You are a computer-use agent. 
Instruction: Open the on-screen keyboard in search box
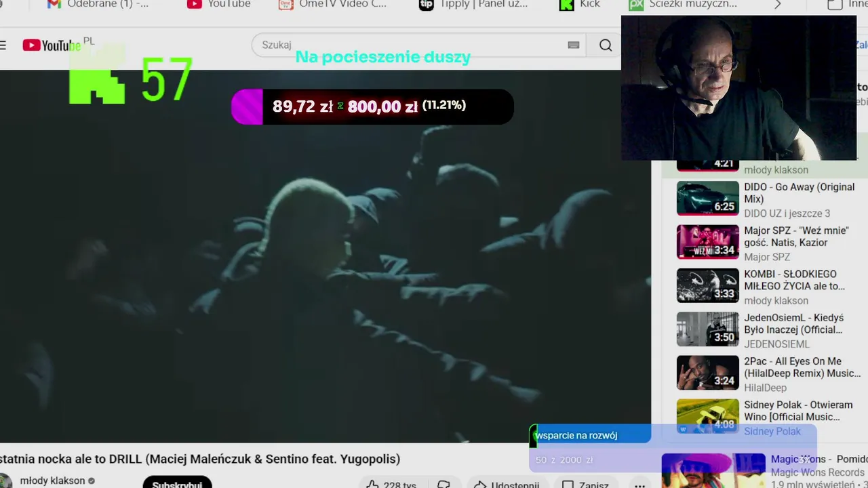[x=574, y=45]
